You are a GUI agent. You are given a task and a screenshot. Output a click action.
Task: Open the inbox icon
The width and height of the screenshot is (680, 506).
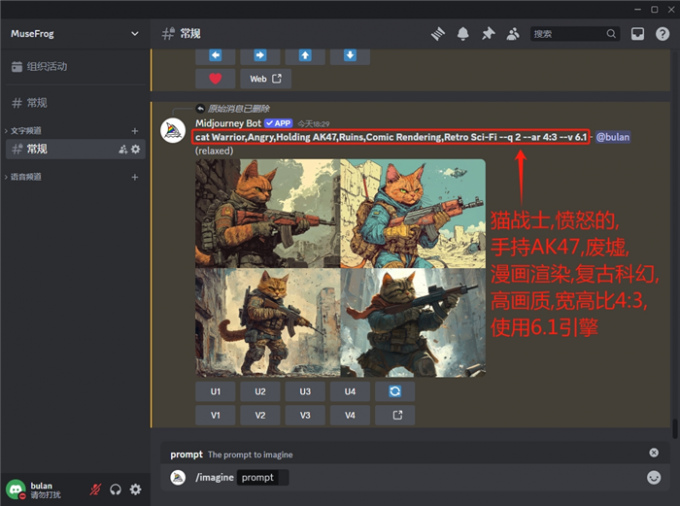coord(637,34)
